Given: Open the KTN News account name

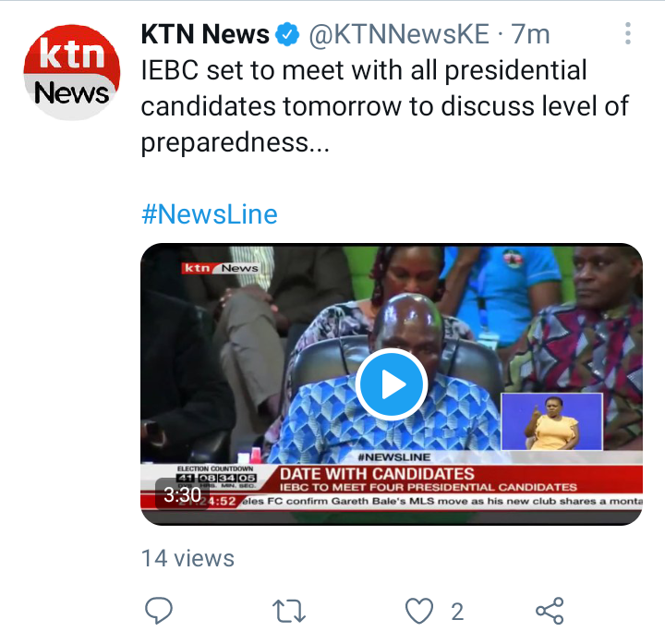Looking at the screenshot, I should point(205,34).
